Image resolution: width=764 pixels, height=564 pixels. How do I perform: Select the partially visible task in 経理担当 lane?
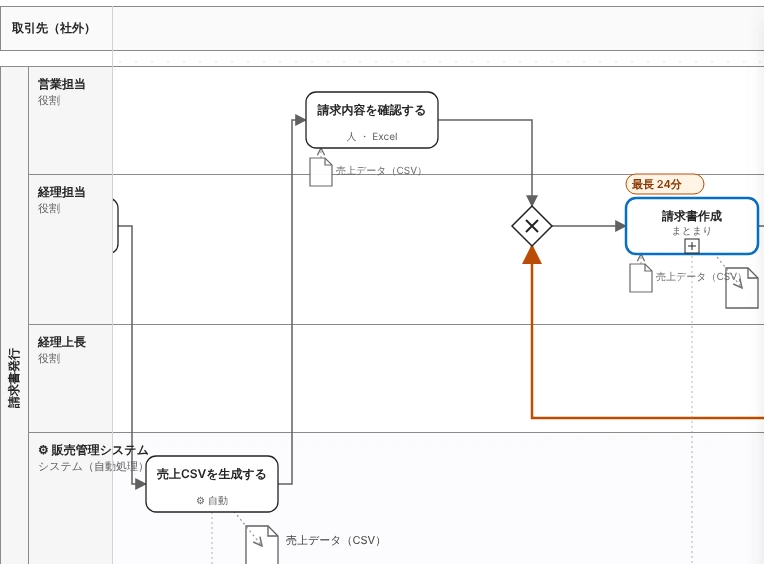[x=115, y=226]
